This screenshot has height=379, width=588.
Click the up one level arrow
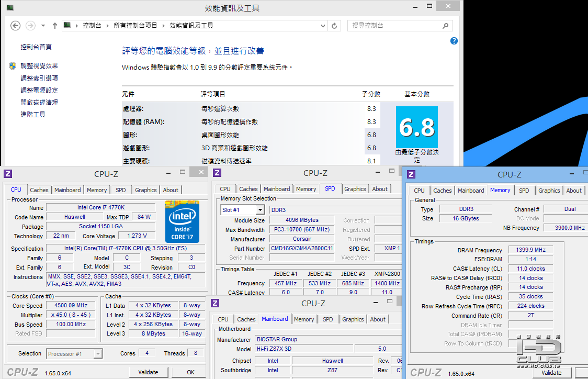(x=55, y=26)
